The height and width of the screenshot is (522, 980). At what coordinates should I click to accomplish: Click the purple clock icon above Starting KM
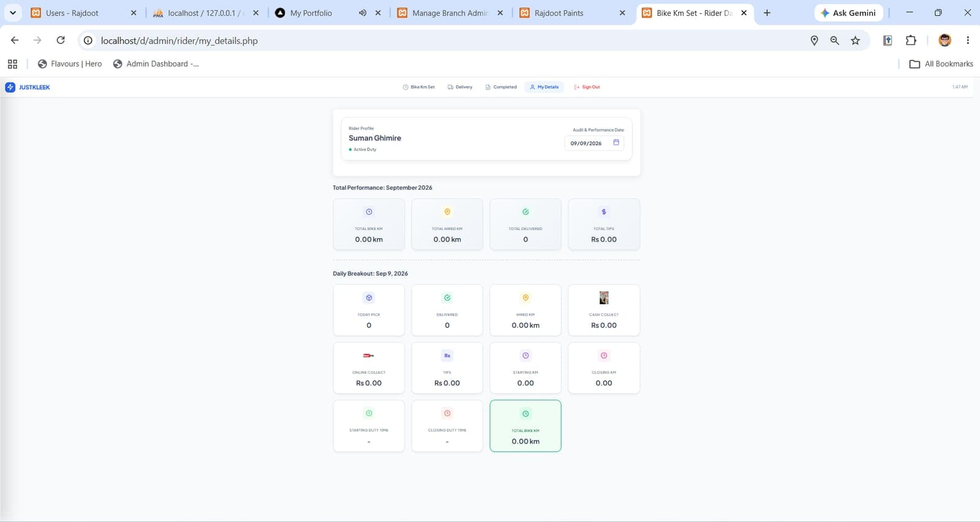[526, 356]
